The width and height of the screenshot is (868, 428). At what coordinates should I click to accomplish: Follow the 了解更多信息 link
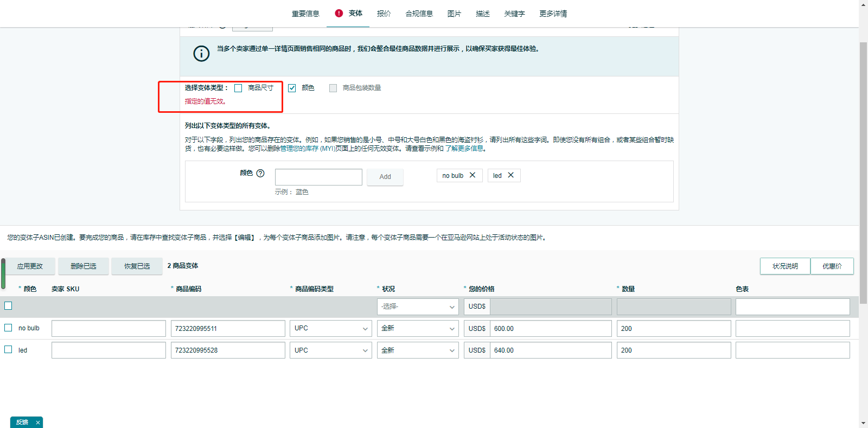coord(464,149)
